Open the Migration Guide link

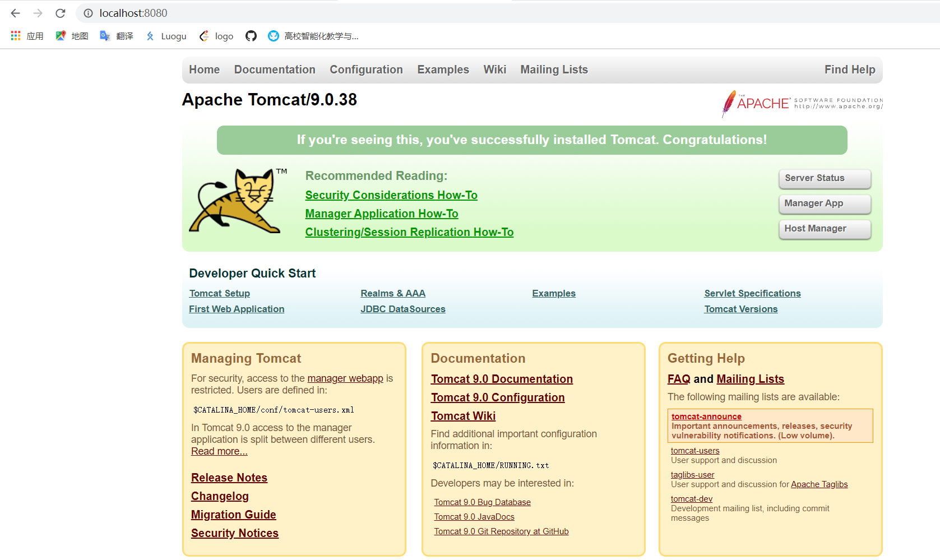[x=234, y=515]
